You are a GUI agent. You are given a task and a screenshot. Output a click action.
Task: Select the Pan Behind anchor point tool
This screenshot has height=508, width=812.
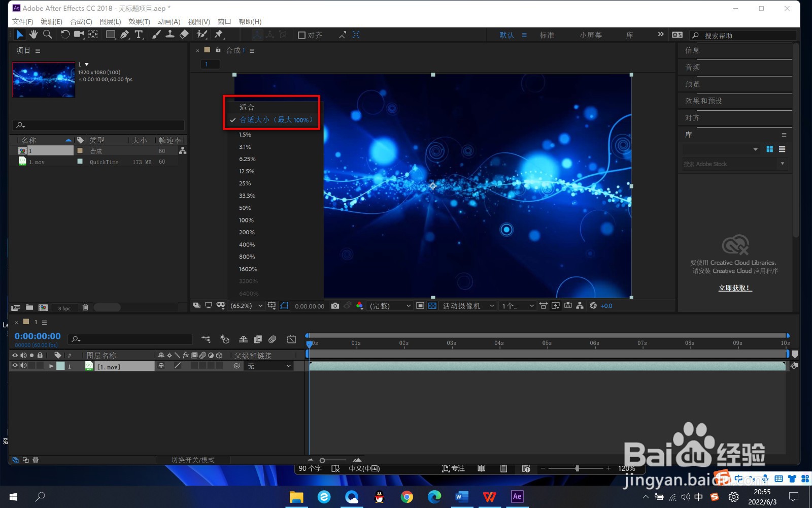[x=93, y=35]
